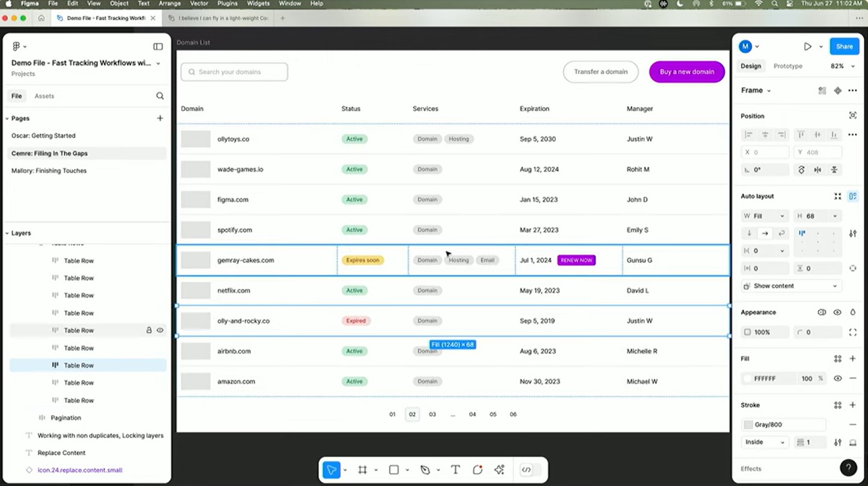Screen dimensions: 868x486
Task: Select the Rectangle shape tool
Action: pyautogui.click(x=394, y=470)
